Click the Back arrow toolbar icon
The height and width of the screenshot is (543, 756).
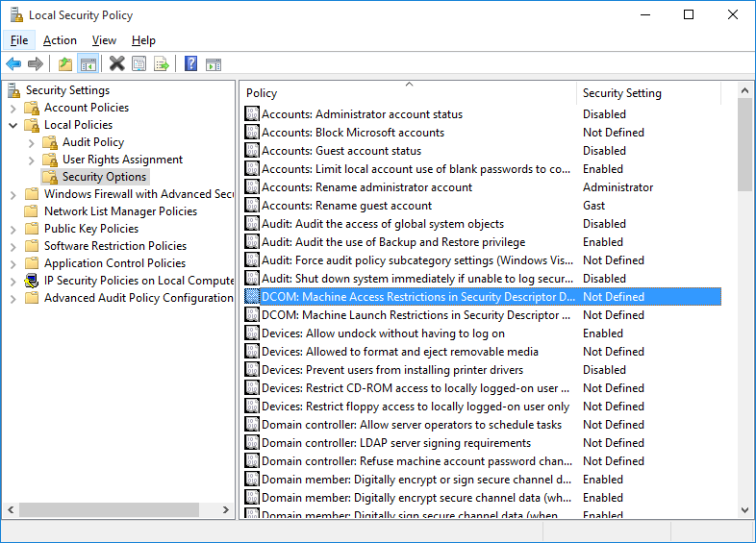13,64
